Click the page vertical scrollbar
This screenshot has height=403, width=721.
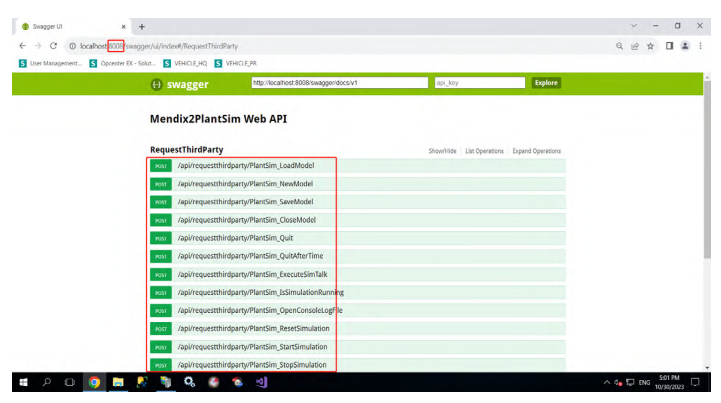[707, 169]
